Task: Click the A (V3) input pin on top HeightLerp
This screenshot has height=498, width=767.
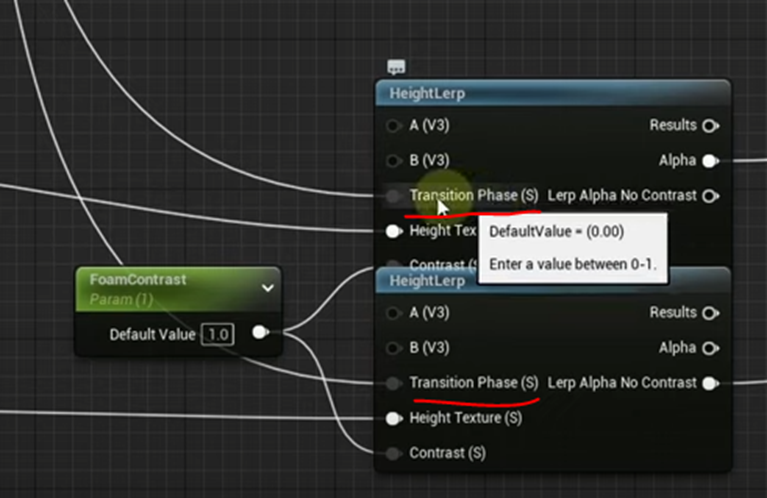Action: (393, 126)
